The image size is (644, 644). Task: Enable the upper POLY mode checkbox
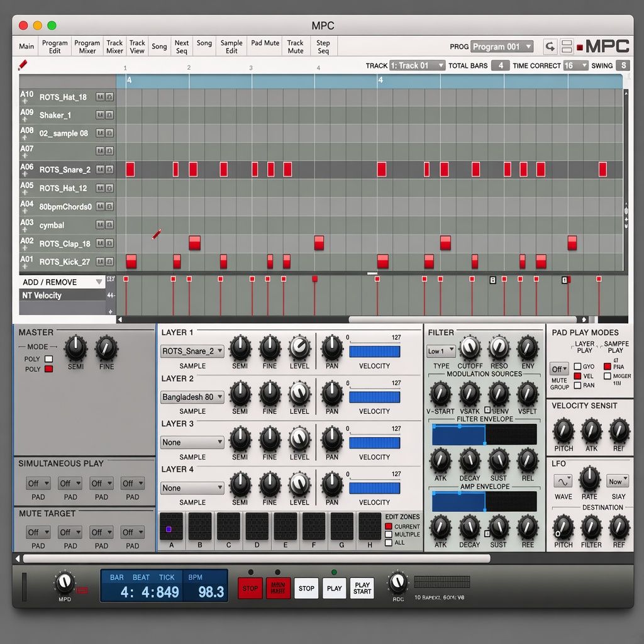tap(48, 359)
